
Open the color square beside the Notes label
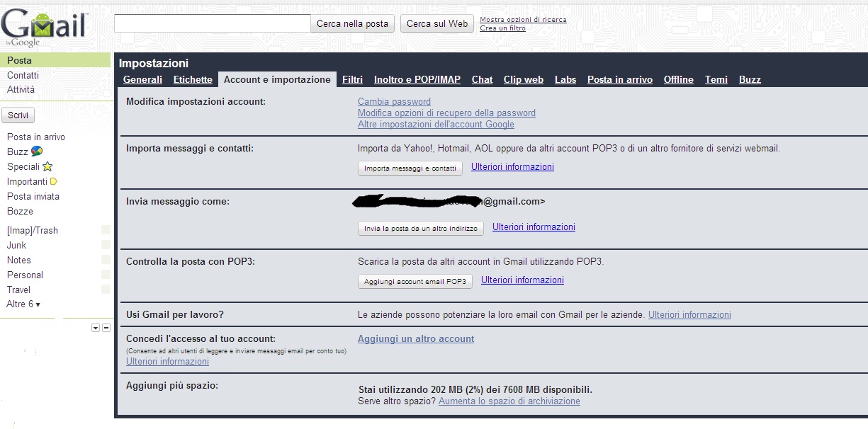tap(106, 260)
